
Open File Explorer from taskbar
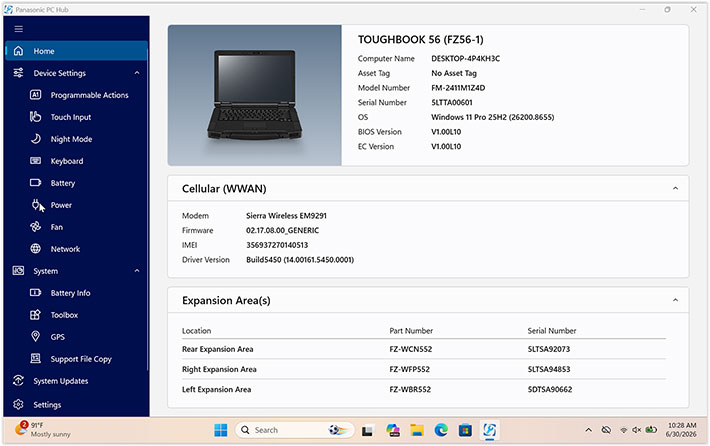(x=417, y=430)
